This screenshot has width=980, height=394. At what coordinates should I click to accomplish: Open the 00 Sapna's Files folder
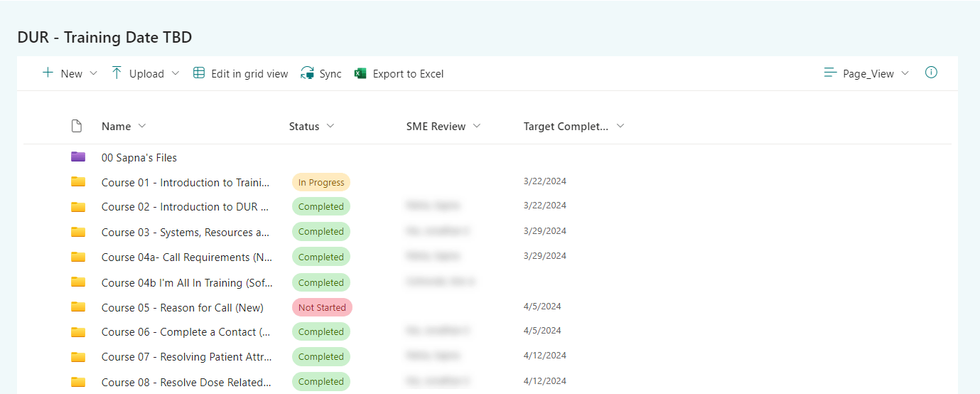pos(139,157)
